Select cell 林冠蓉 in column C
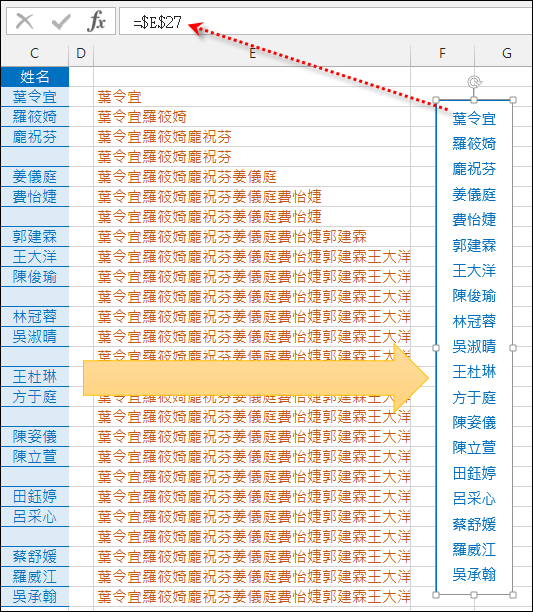Screen dimensions: 533x612 [x=35, y=317]
